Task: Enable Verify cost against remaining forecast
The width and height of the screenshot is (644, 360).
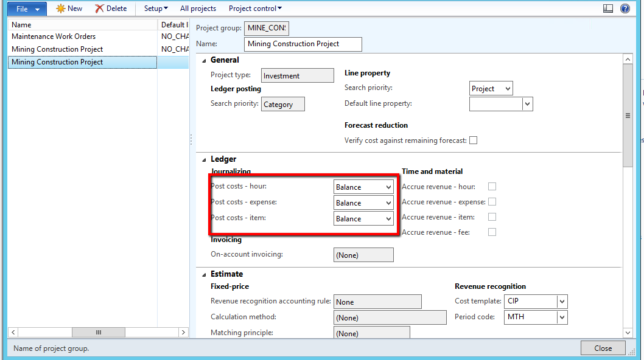Action: click(x=473, y=140)
